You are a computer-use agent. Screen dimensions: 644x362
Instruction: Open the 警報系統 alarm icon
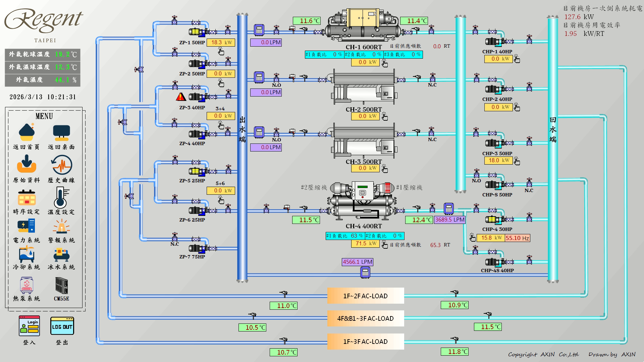click(x=61, y=226)
